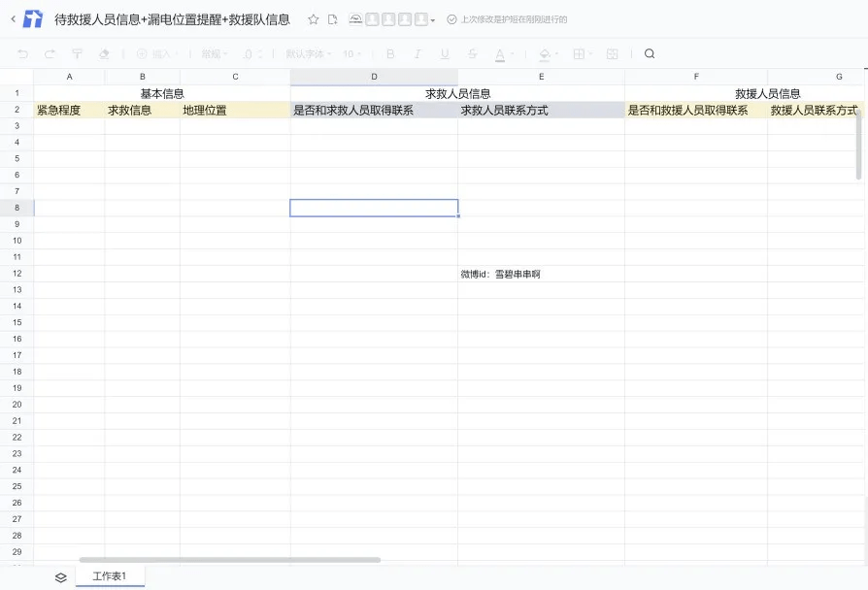Toggle italic formatting
This screenshot has width=868, height=590.
(x=417, y=53)
